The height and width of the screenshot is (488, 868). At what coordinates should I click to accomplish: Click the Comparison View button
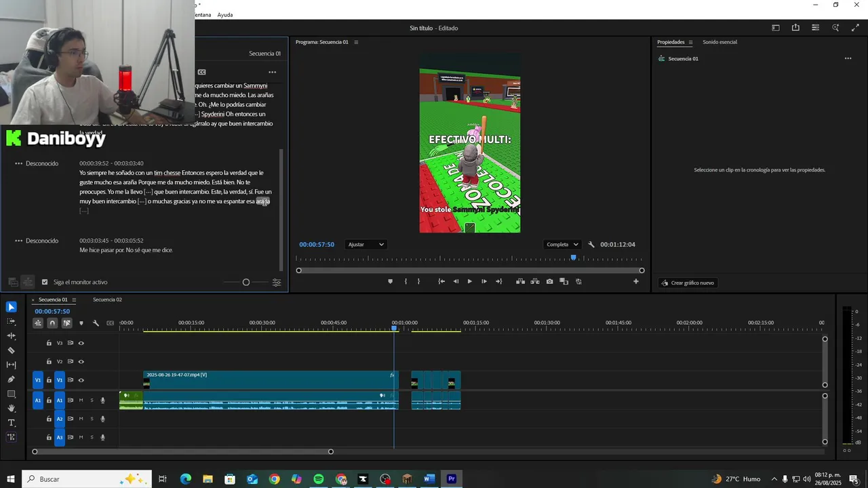pyautogui.click(x=564, y=281)
